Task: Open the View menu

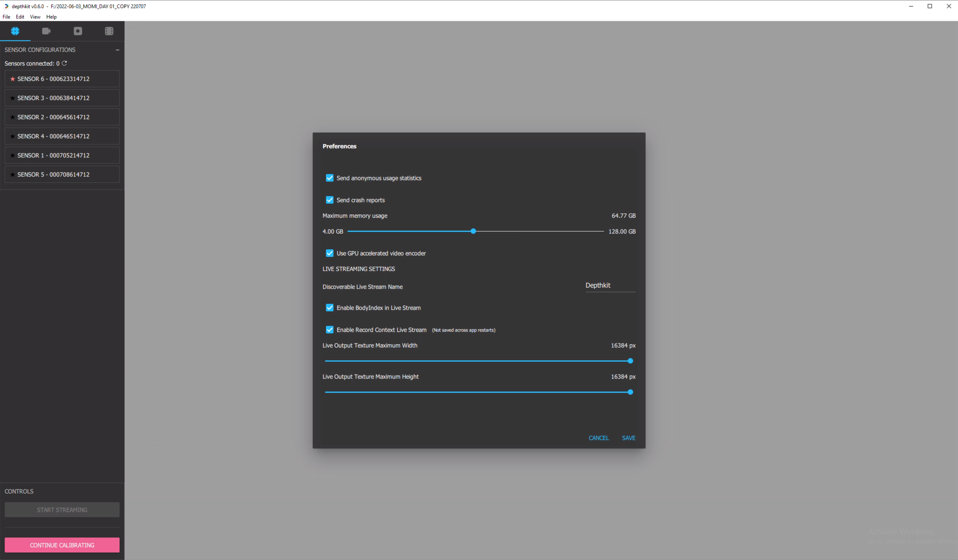Action: [x=35, y=17]
